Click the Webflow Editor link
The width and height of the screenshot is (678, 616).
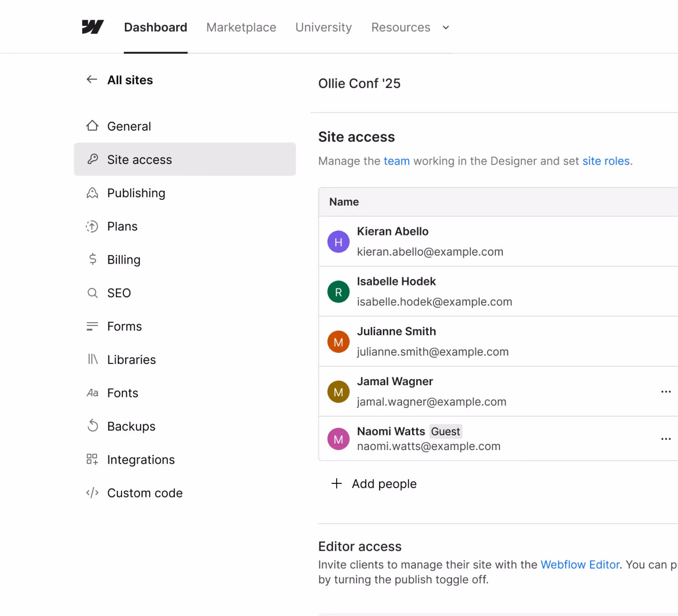tap(580, 564)
